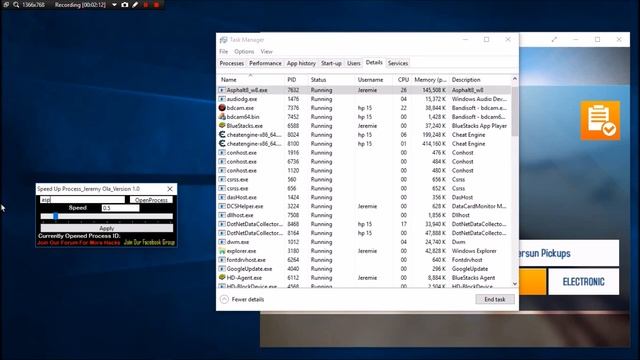This screenshot has height=360, width=640.
Task: Click the BlueStacks.exe process icon
Action: pyautogui.click(x=222, y=126)
